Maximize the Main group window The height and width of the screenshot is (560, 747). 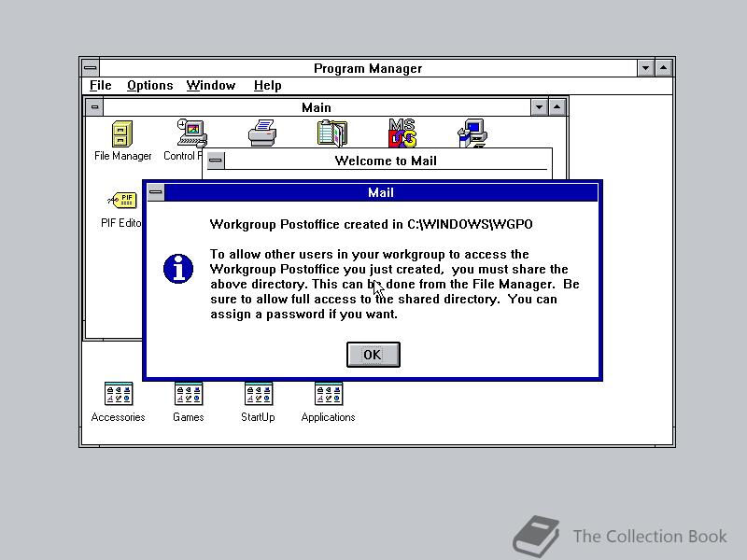[557, 107]
